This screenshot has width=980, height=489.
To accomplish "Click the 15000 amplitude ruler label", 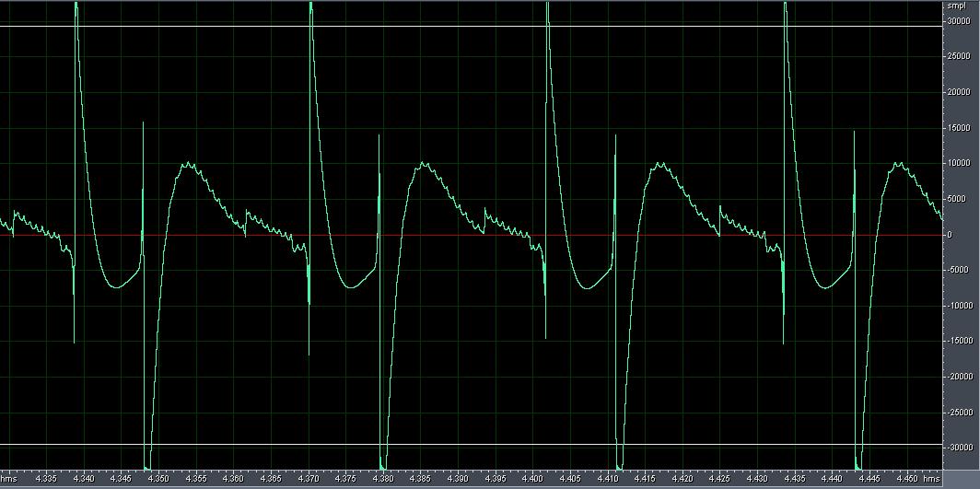I will click(x=959, y=128).
